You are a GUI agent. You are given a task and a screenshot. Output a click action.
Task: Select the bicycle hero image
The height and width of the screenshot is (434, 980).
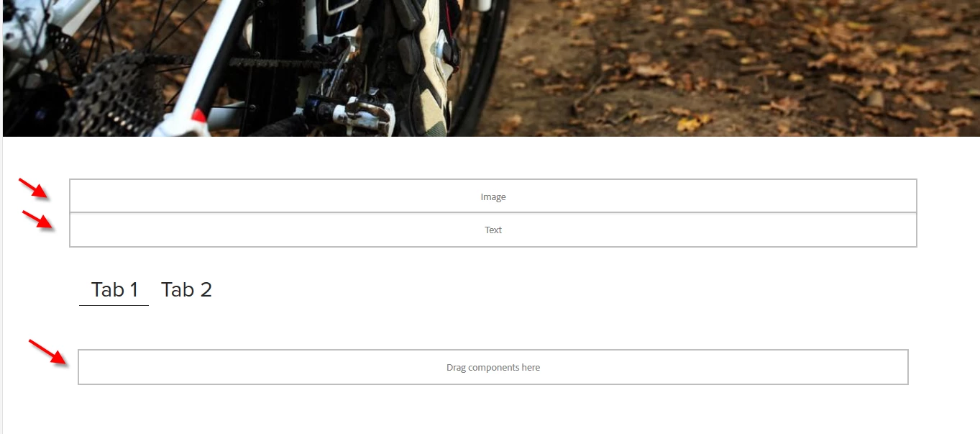coord(491,68)
